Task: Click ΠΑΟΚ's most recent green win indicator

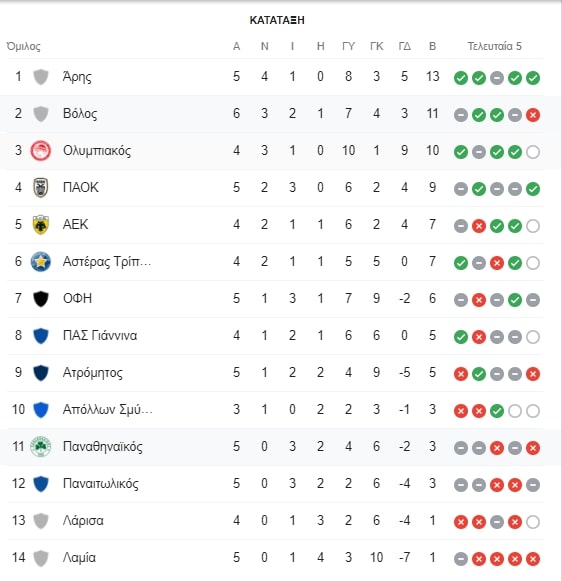Action: tap(533, 189)
